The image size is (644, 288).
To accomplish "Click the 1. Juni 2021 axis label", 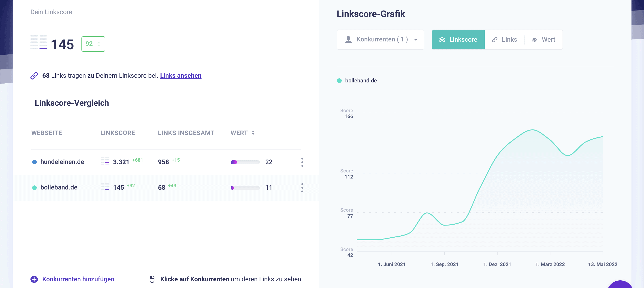I will (x=392, y=264).
